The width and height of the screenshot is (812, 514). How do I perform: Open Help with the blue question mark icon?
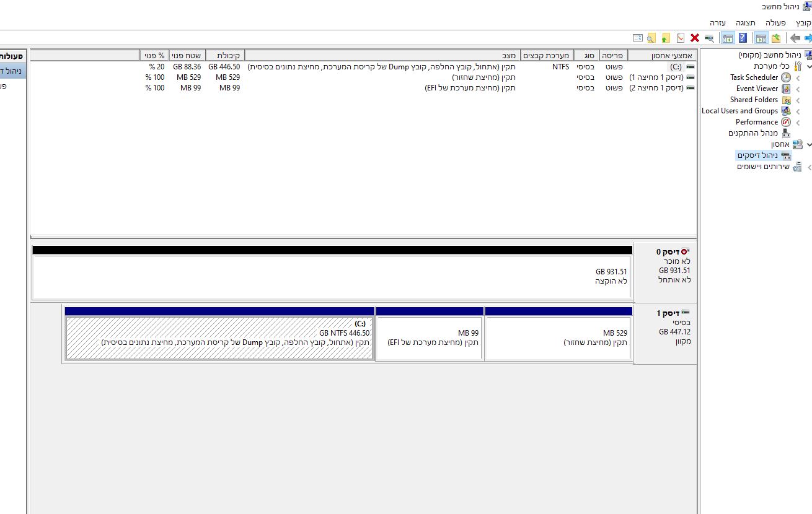click(x=743, y=38)
